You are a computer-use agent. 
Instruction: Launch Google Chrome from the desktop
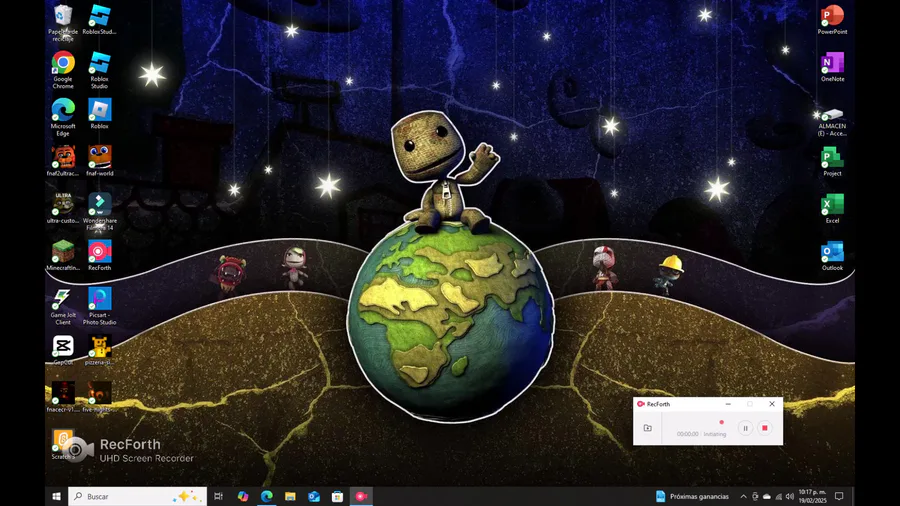(x=63, y=70)
